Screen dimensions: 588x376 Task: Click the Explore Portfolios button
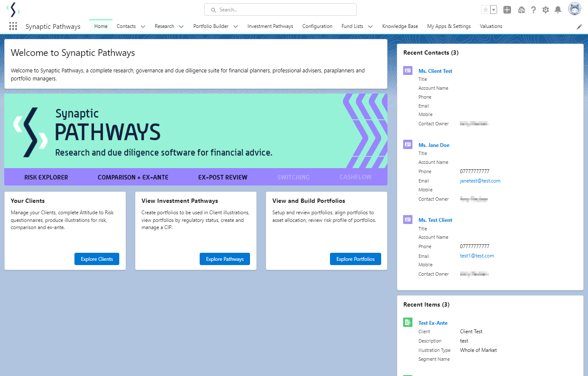click(x=355, y=259)
